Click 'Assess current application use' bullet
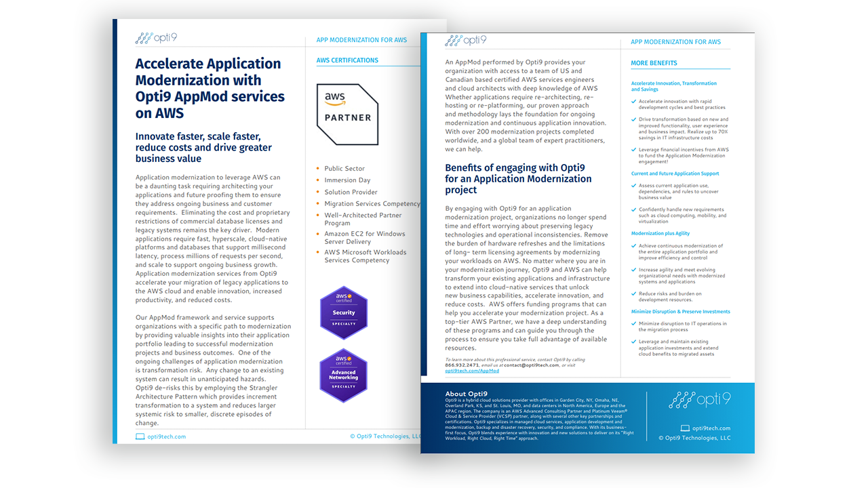Image resolution: width=868 pixels, height=488 pixels. pyautogui.click(x=678, y=192)
